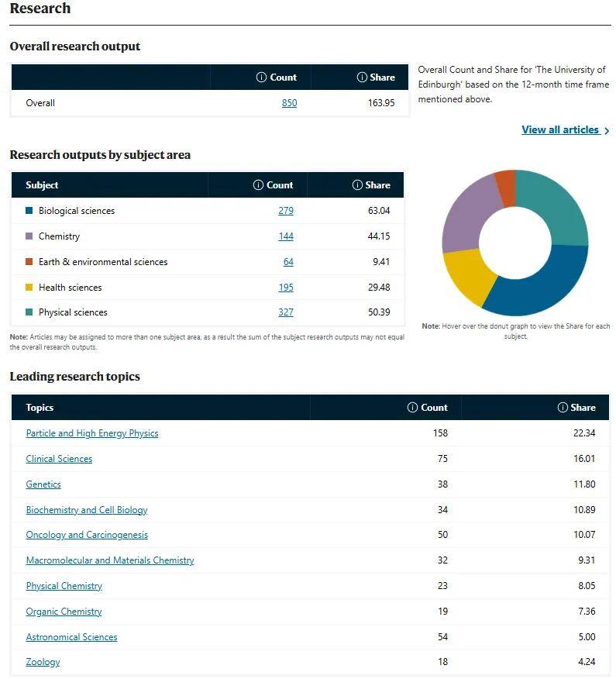616x679 pixels.
Task: Open the overall count 850 link
Action: [x=289, y=103]
